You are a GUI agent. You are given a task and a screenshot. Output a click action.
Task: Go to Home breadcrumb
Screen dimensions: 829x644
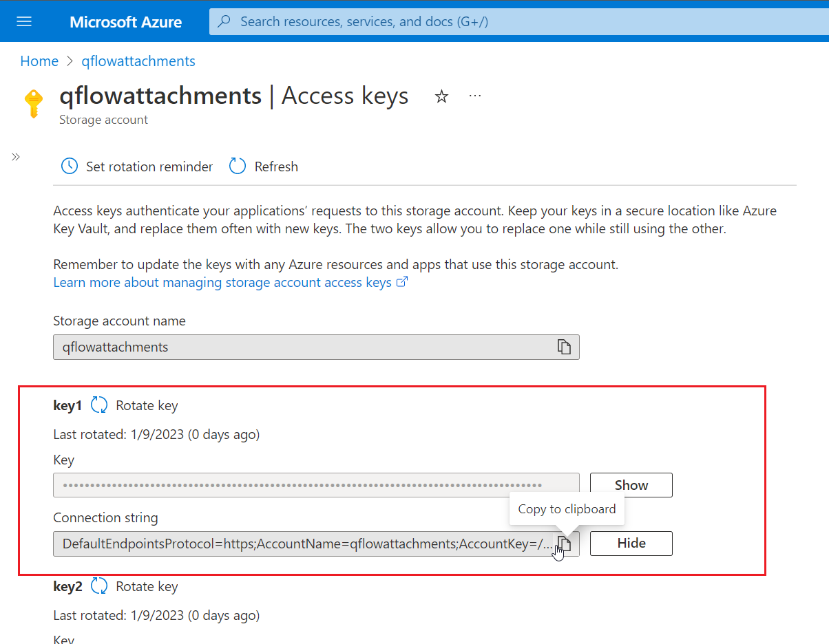click(39, 61)
